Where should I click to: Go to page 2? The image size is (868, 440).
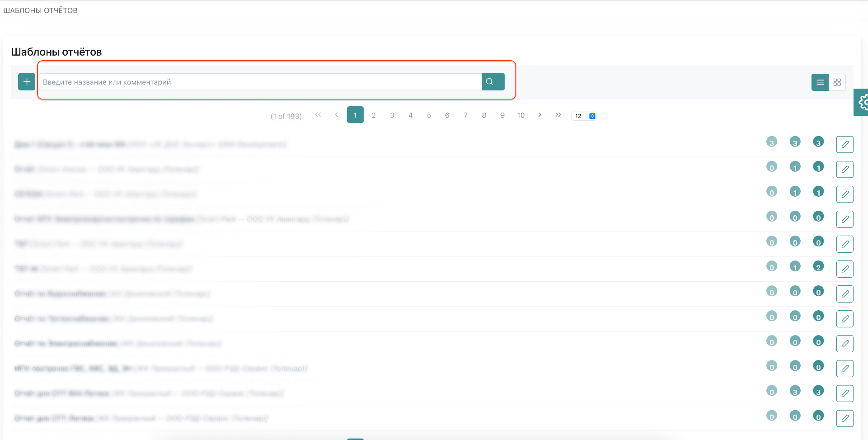[x=373, y=115]
